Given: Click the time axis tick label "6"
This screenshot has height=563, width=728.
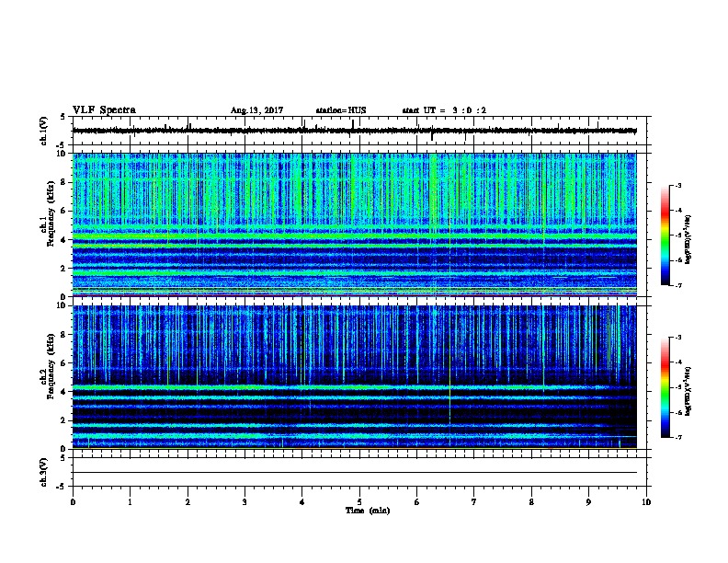Looking at the screenshot, I should click(x=417, y=502).
